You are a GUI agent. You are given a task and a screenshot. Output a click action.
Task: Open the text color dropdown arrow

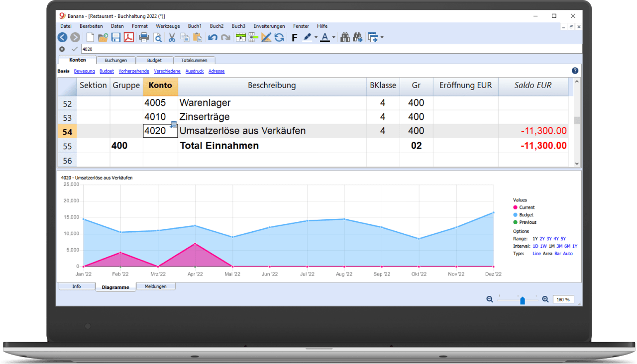coord(333,38)
